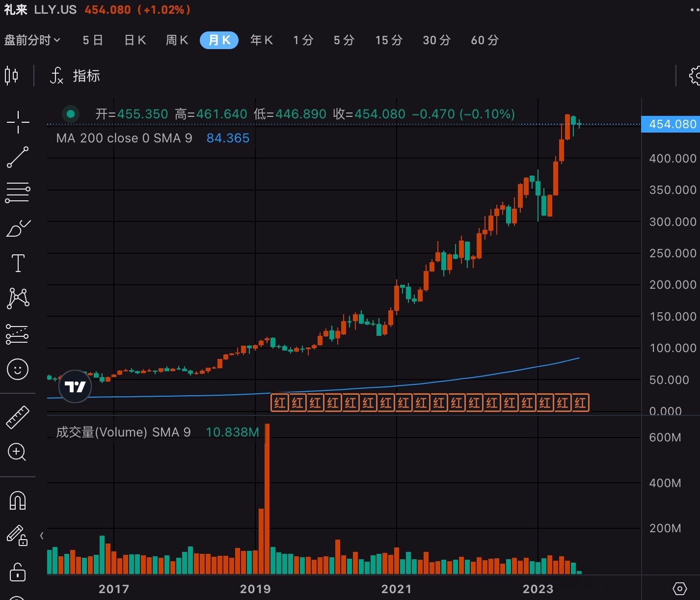Select the text annotation tool
The image size is (700, 600).
[x=18, y=263]
